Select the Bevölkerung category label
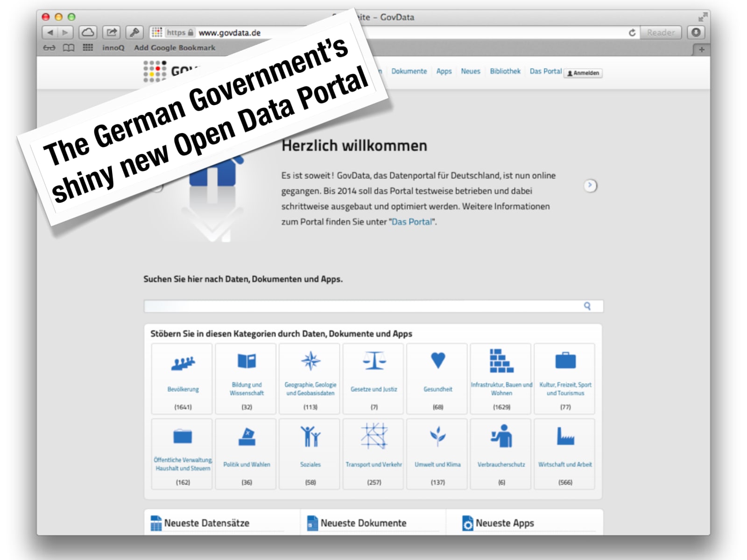 (x=183, y=389)
